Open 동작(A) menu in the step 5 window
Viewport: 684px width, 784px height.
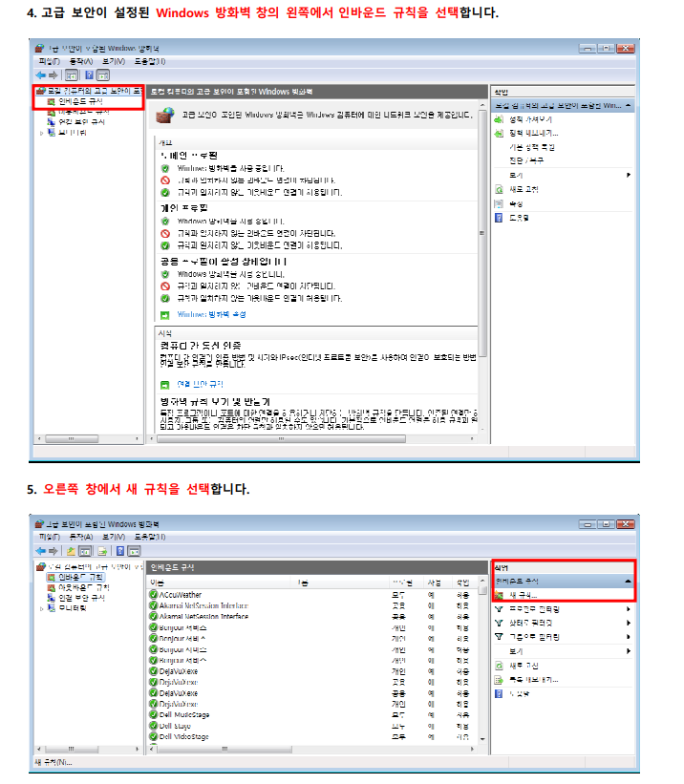click(81, 537)
